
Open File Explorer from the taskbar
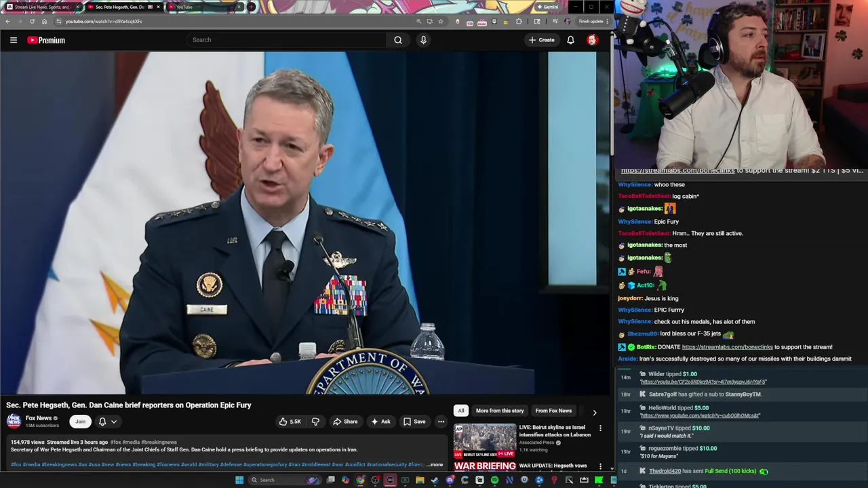[x=420, y=480]
